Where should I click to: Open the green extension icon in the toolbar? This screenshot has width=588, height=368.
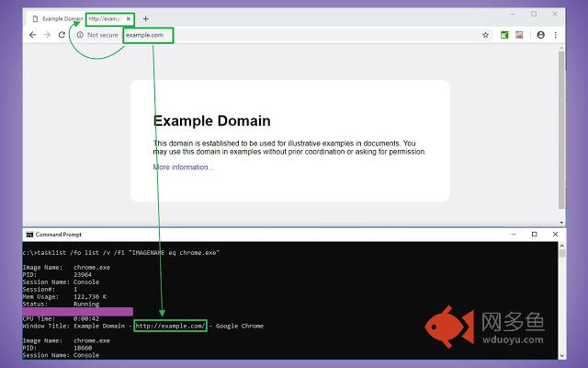click(x=504, y=35)
